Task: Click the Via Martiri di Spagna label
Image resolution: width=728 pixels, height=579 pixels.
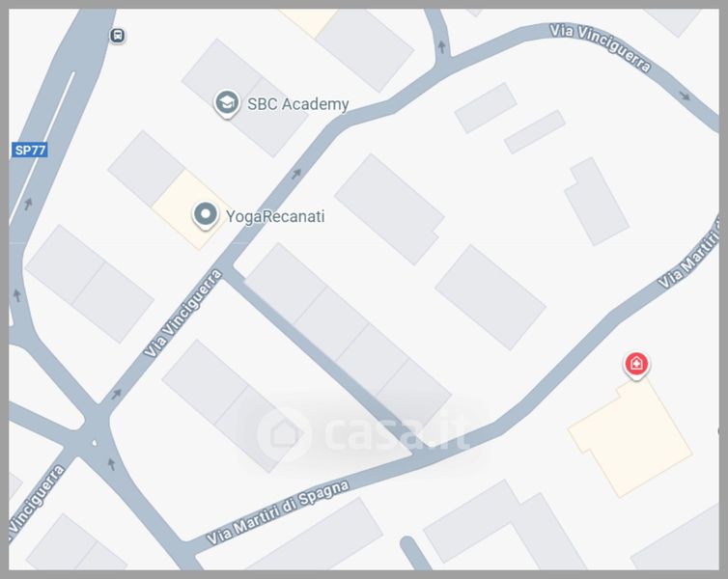Action: [277, 512]
